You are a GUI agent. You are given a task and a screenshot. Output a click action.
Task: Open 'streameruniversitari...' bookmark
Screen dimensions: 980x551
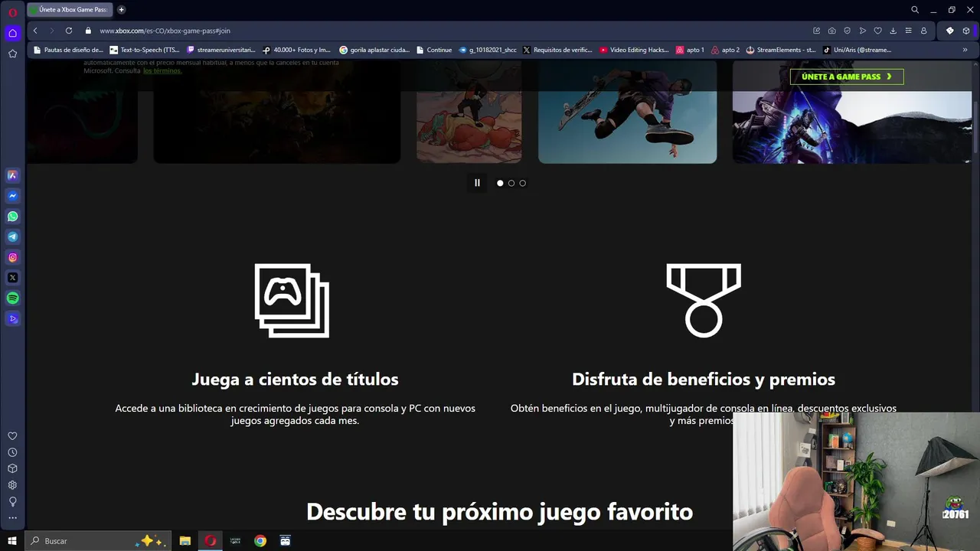click(221, 50)
